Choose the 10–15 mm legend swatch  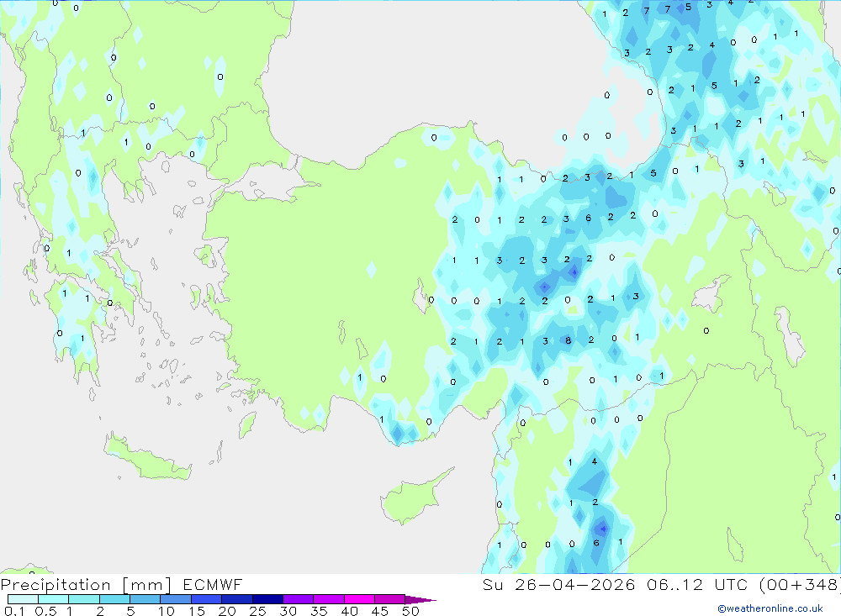point(176,599)
